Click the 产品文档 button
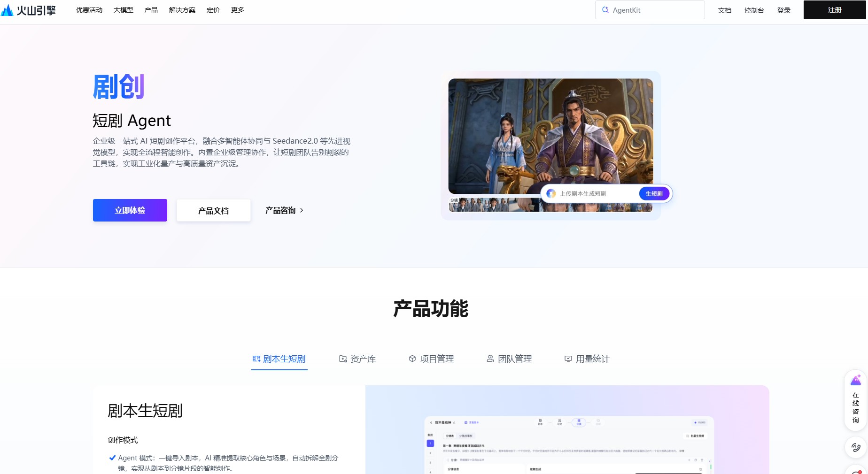 214,210
